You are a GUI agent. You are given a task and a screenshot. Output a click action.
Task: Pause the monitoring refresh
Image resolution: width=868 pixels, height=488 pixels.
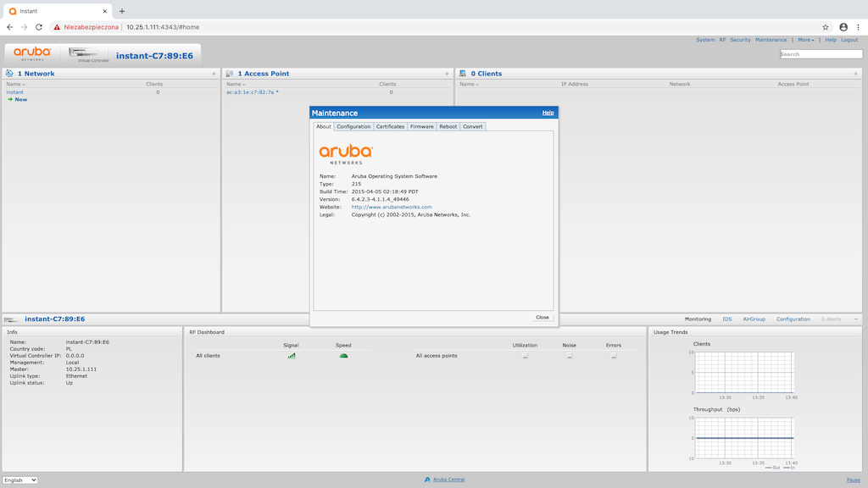pyautogui.click(x=853, y=480)
